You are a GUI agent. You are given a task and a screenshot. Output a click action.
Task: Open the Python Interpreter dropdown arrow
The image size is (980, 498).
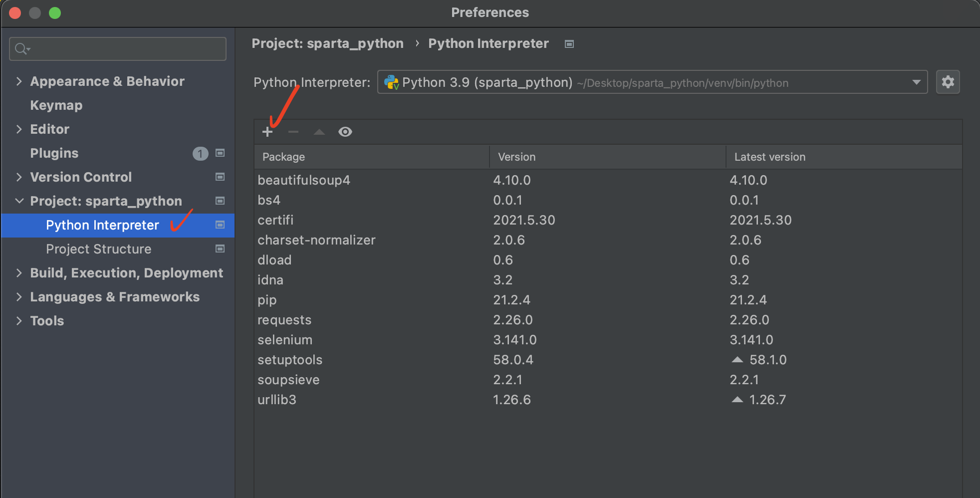pos(916,82)
